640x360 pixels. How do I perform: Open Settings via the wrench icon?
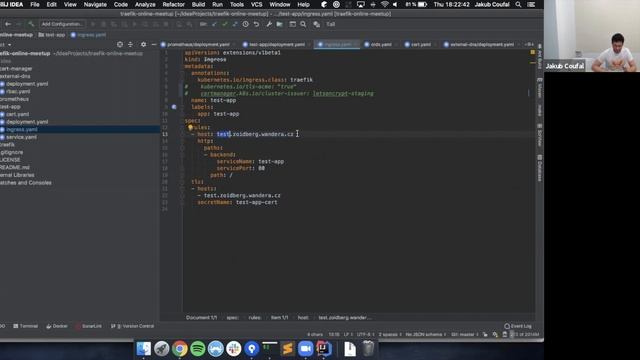[x=269, y=24]
